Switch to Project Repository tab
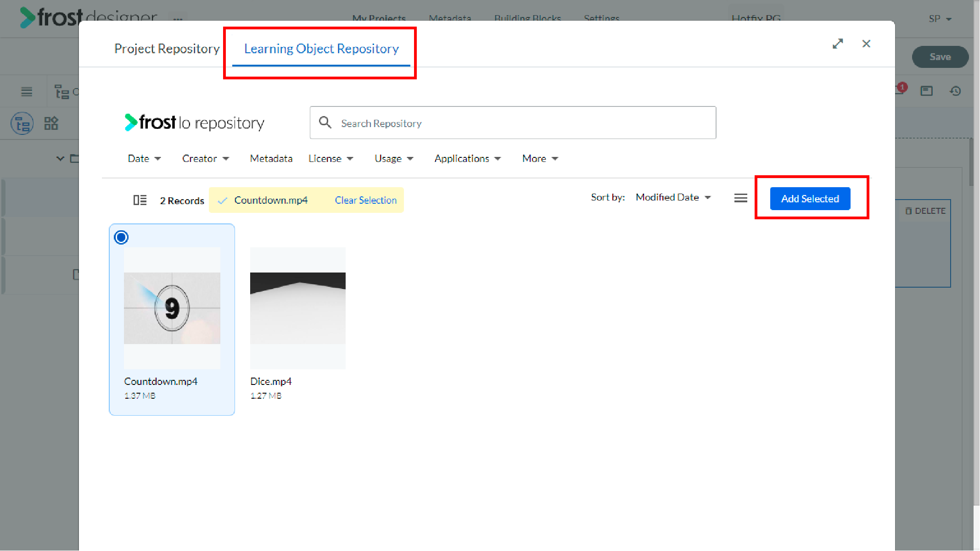Viewport: 980px width, 551px height. tap(167, 49)
